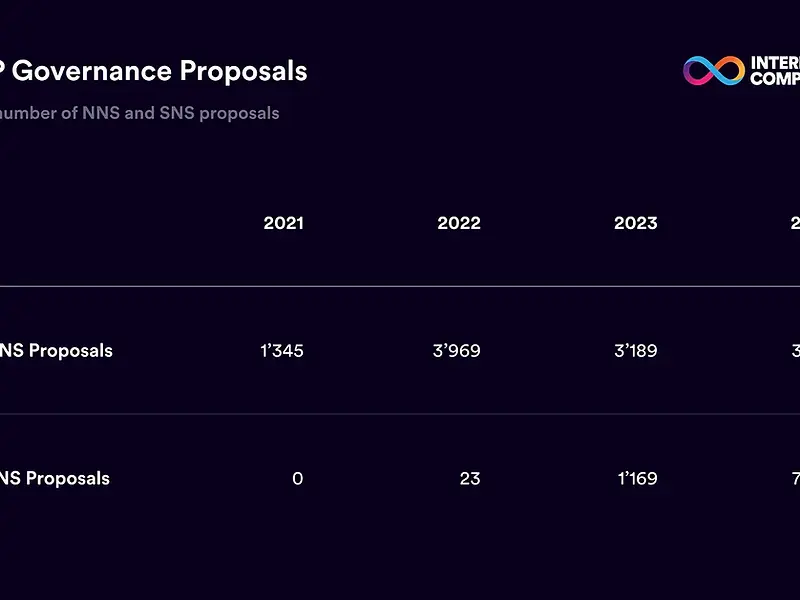Click the divider line below the year headers
The image size is (800, 600).
pos(400,286)
